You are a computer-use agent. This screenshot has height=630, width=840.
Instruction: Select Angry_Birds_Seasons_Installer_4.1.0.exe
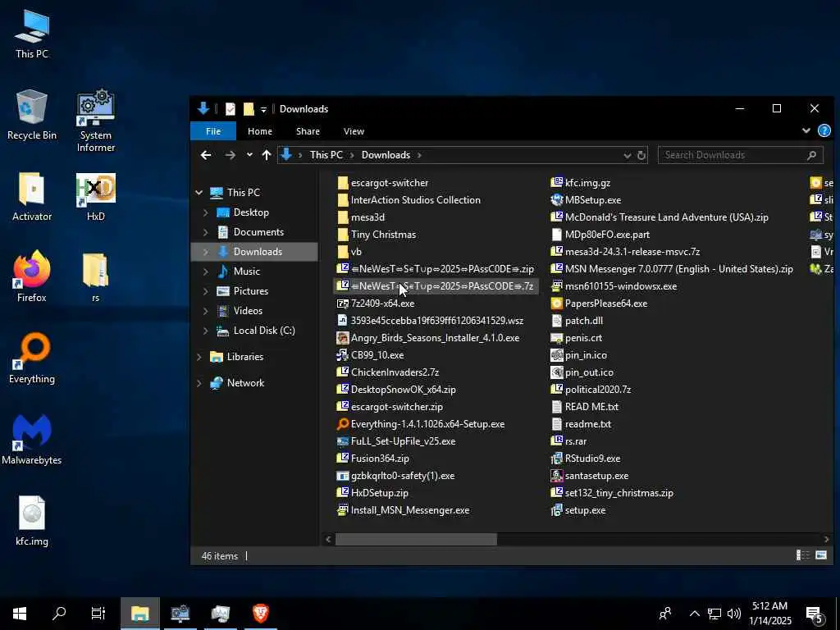click(x=427, y=338)
